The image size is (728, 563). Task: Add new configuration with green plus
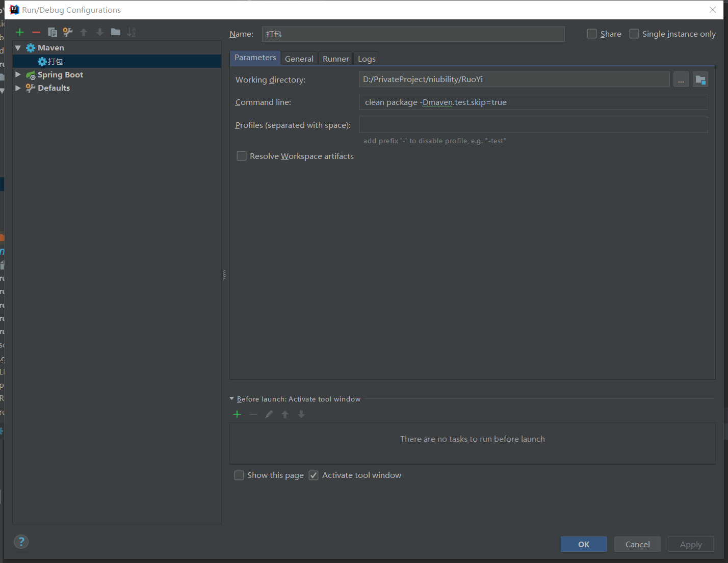coord(20,32)
